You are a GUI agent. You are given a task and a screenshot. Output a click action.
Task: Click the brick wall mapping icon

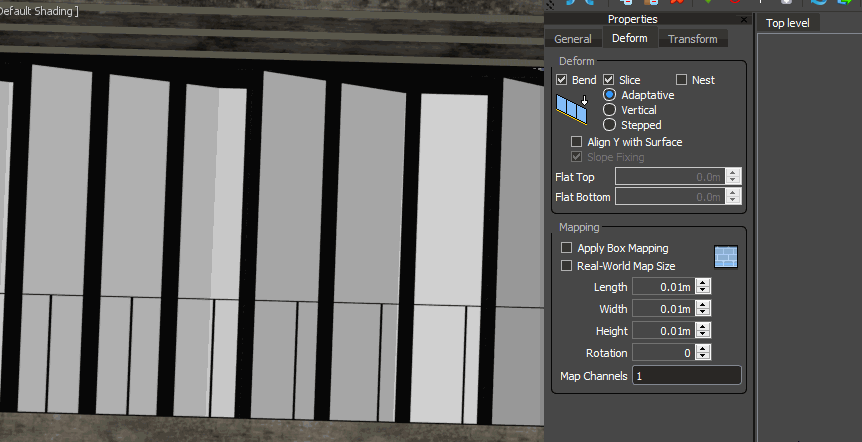pos(725,257)
